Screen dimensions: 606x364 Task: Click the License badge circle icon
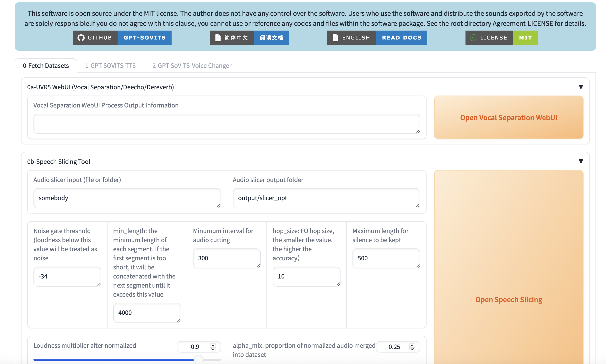coord(473,38)
